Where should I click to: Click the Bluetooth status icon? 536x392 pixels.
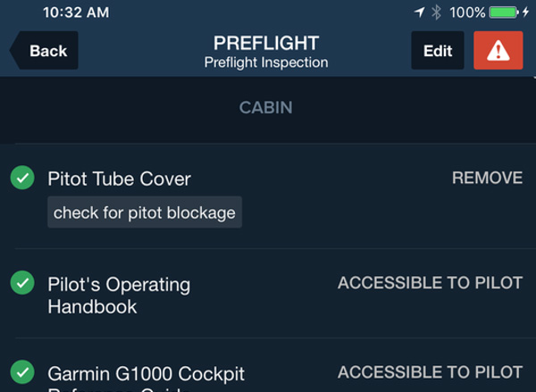click(x=436, y=13)
